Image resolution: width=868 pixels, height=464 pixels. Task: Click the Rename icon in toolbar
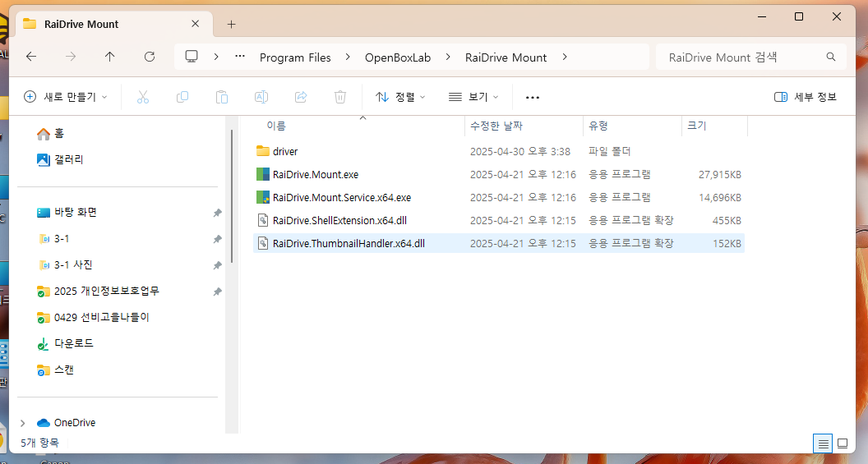[x=261, y=97]
